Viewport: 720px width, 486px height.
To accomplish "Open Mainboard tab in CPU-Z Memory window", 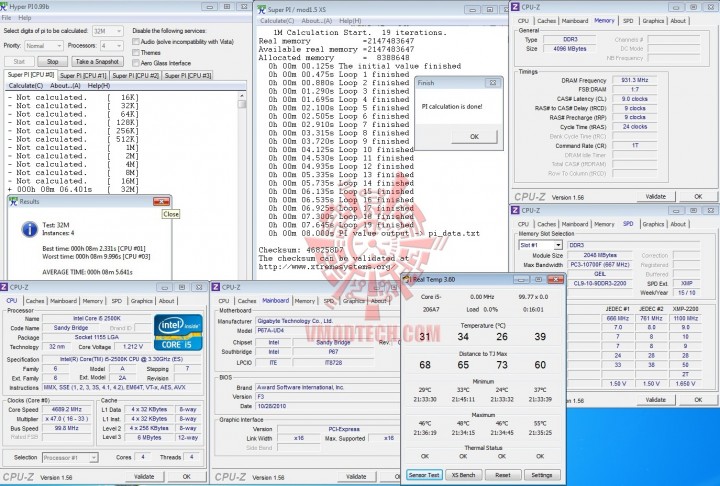I will (x=575, y=21).
